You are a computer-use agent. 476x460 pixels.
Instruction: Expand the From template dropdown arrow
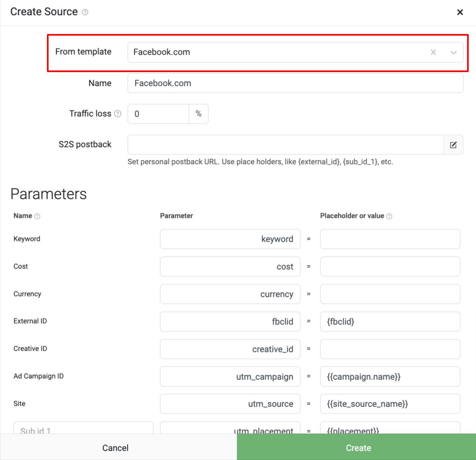coord(453,52)
